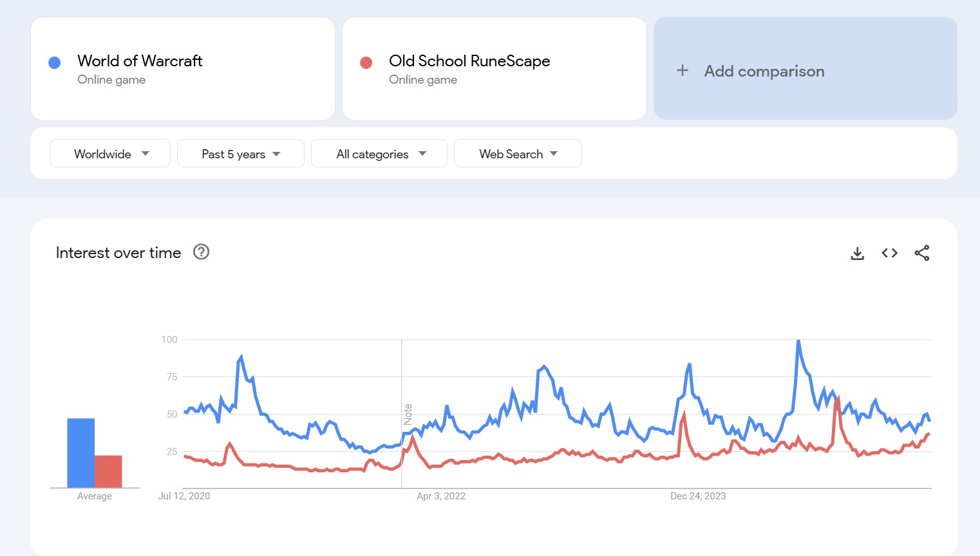Edit the World of Warcraft search term
The image size is (980, 556).
point(140,60)
